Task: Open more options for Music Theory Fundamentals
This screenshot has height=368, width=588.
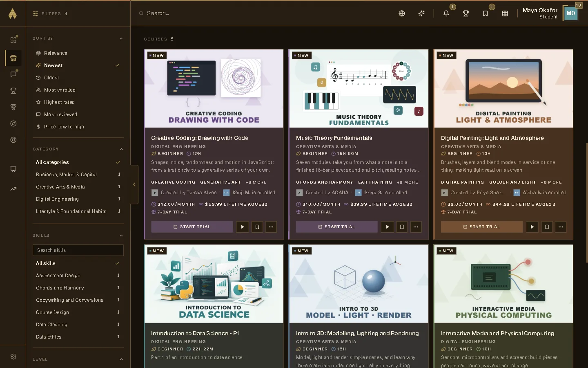Action: 416,227
